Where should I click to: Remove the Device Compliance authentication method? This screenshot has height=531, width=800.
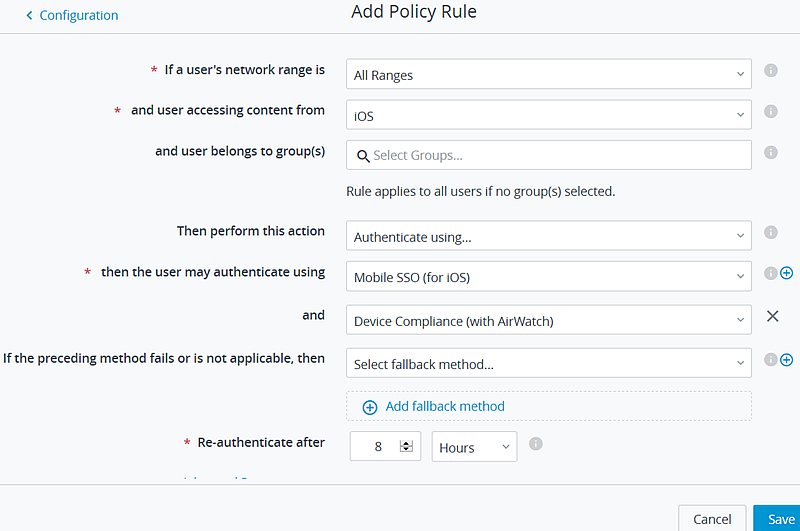[772, 316]
